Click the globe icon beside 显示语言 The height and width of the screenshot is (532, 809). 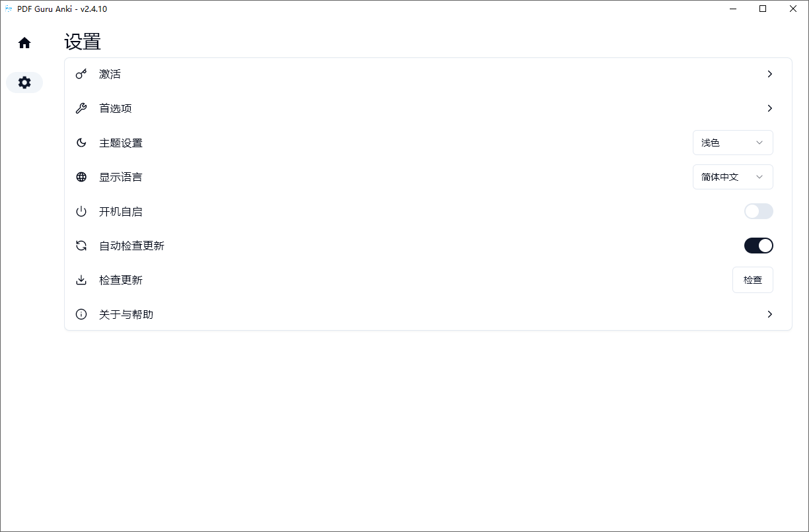(x=81, y=177)
